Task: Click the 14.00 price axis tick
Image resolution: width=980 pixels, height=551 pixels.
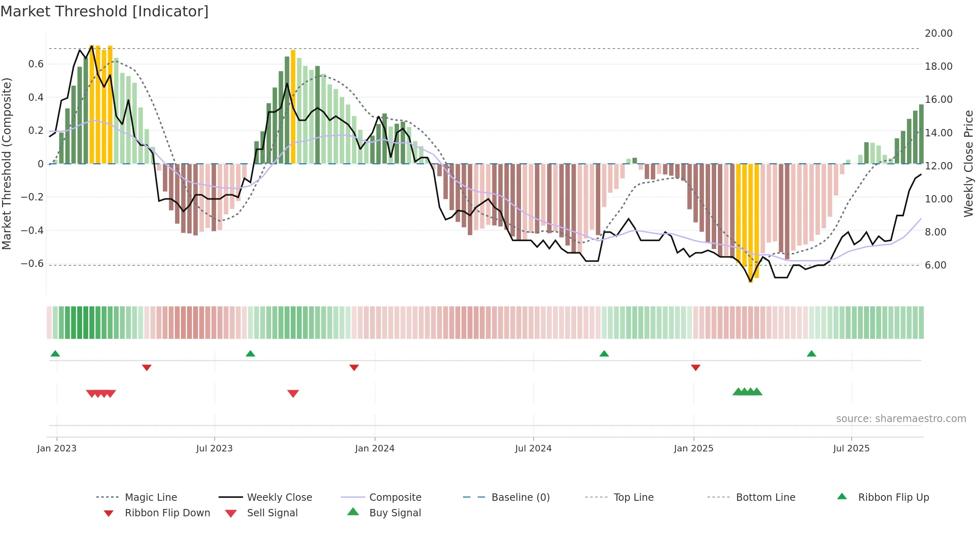Action: point(939,133)
